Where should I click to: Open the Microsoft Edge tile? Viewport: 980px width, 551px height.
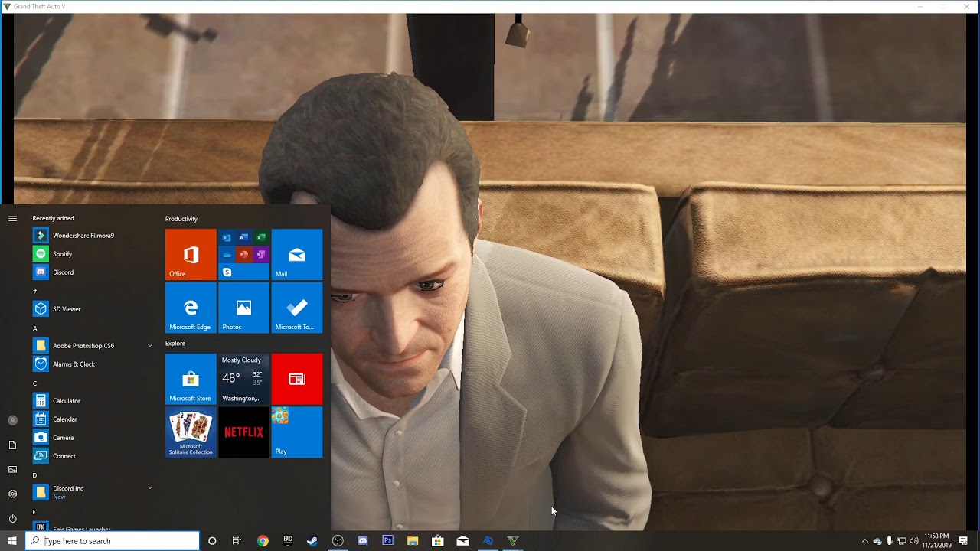coord(191,308)
